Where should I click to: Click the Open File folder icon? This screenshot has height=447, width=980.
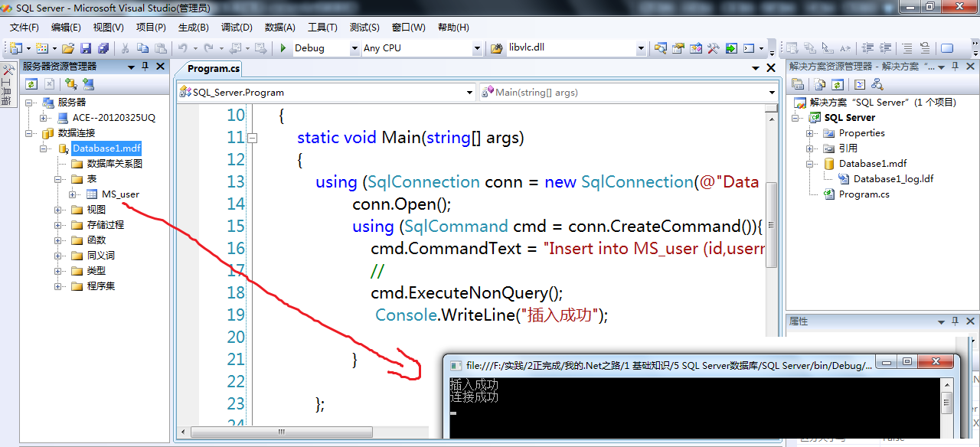point(67,47)
